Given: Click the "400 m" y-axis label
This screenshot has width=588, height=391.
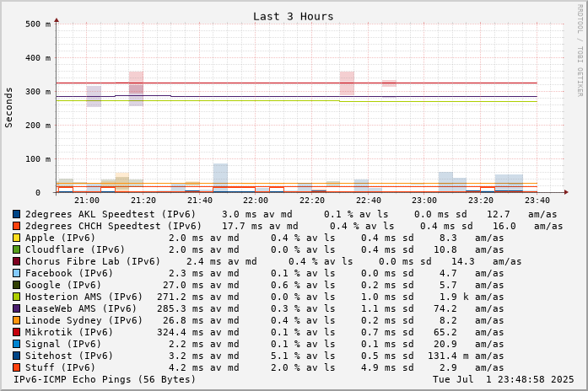Looking at the screenshot, I should (x=38, y=57).
